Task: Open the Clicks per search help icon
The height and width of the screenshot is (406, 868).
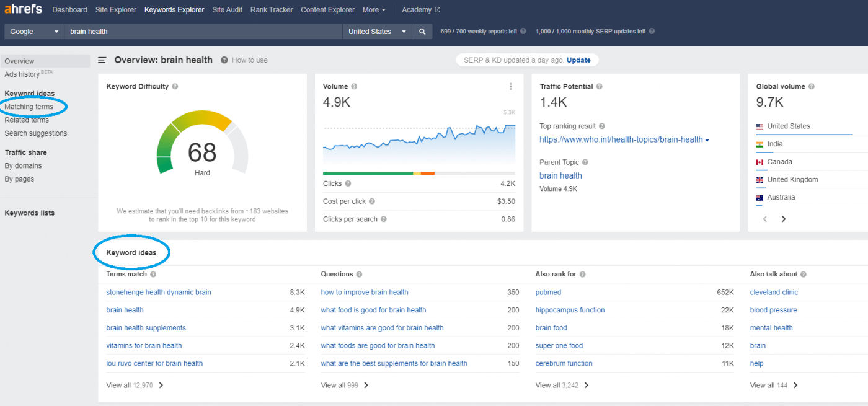Action: click(384, 219)
